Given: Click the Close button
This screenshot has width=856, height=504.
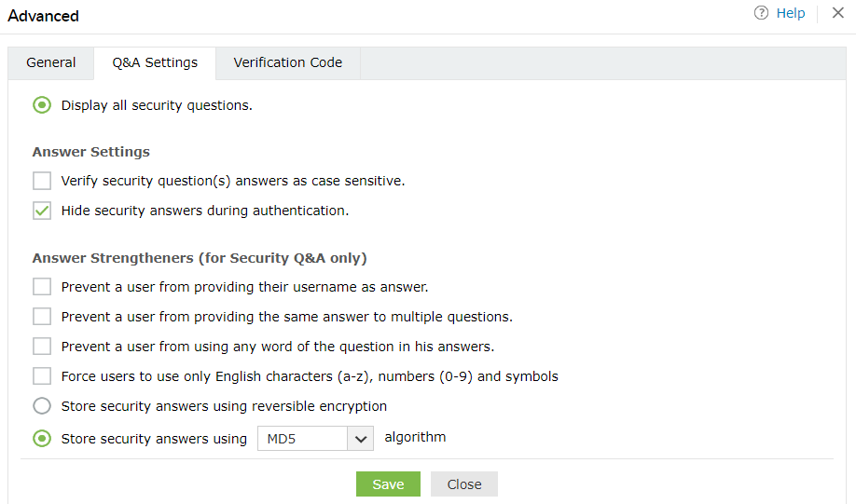Looking at the screenshot, I should (463, 484).
